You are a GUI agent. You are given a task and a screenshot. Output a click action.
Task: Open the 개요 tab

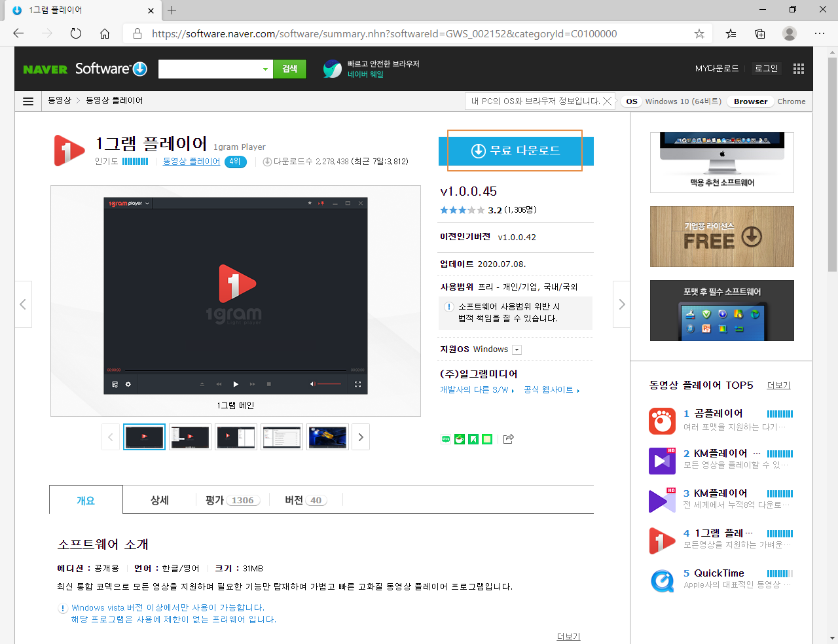coord(86,500)
